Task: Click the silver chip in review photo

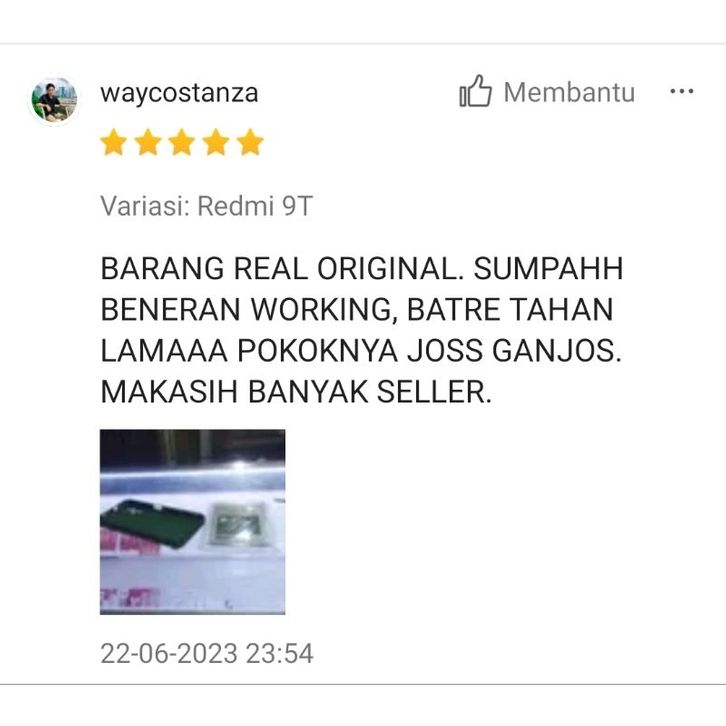Action: pos(238,524)
